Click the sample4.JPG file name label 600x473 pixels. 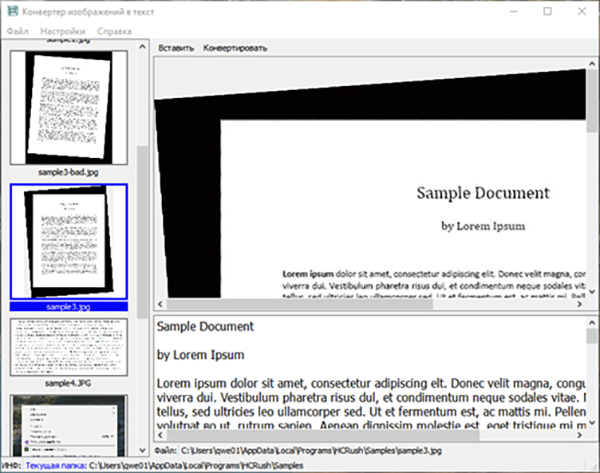point(68,383)
